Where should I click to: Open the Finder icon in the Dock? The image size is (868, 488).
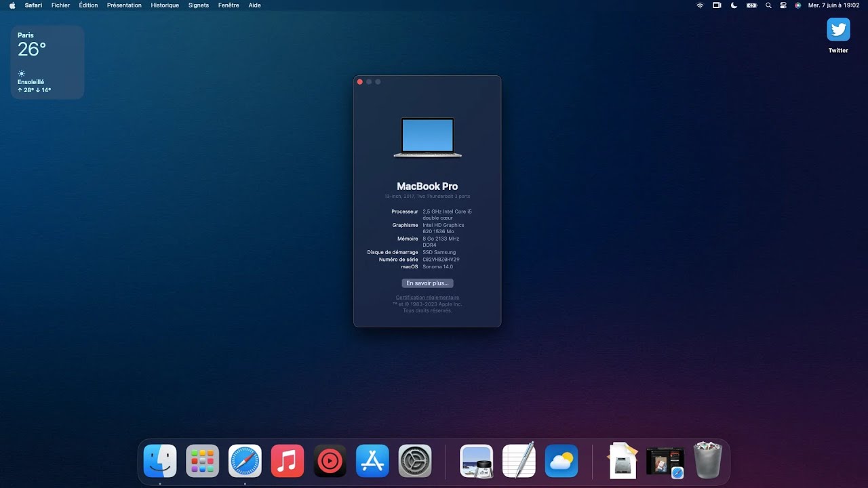(x=160, y=461)
